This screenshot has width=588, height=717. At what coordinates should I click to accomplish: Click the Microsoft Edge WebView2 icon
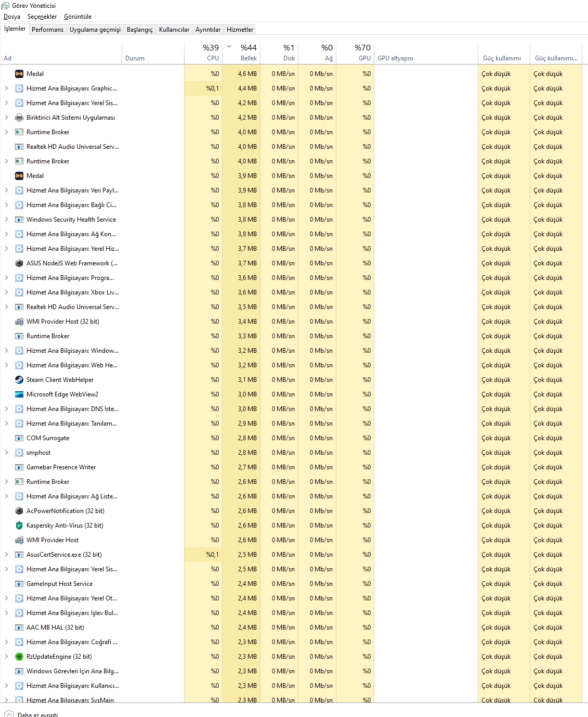pyautogui.click(x=19, y=394)
